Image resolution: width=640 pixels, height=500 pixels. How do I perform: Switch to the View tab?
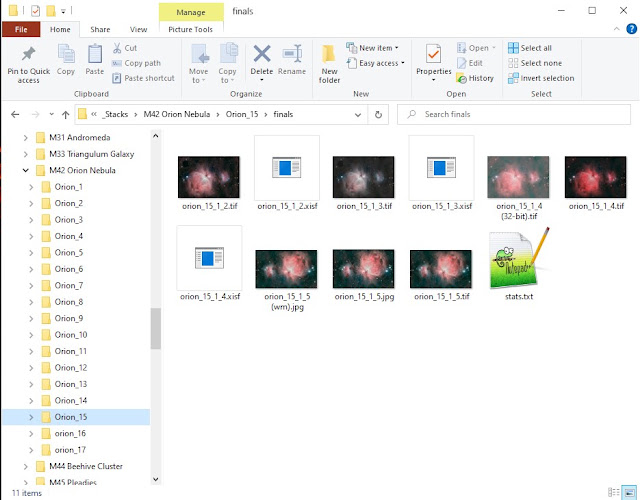click(x=138, y=29)
